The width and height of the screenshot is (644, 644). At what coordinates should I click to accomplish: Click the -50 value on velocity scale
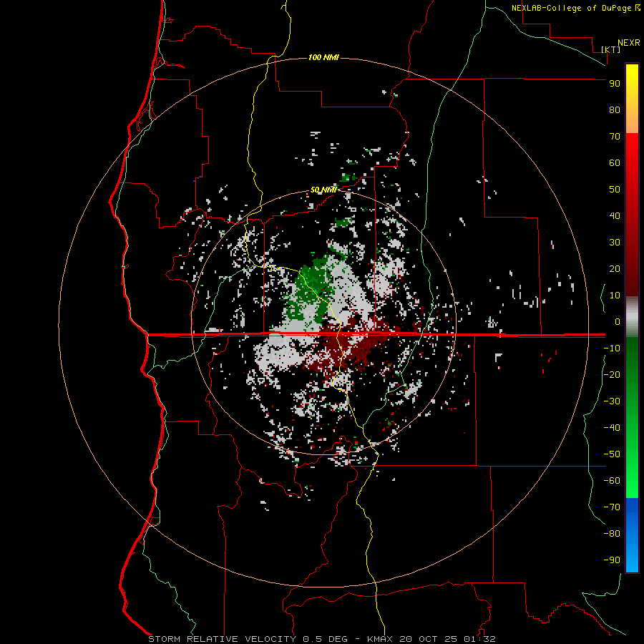(612, 454)
